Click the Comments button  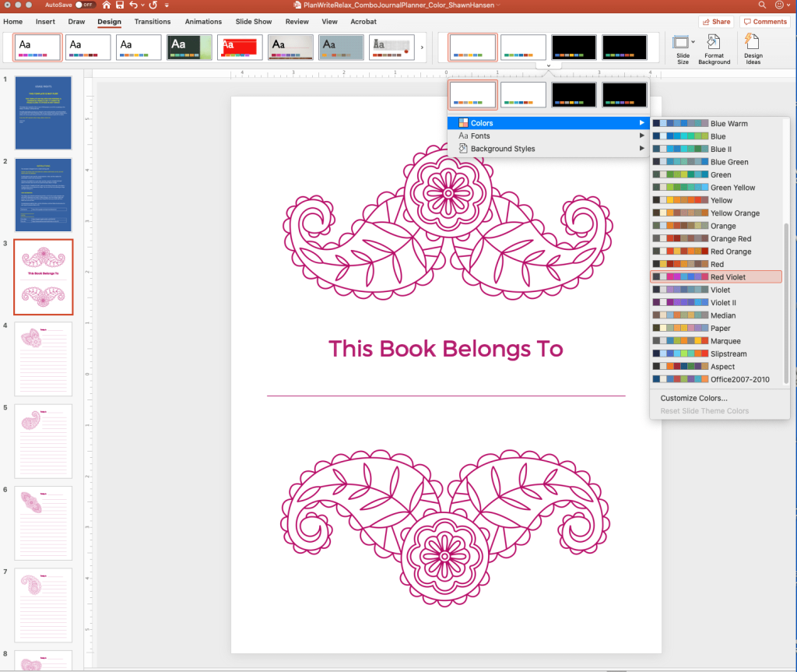coord(766,22)
